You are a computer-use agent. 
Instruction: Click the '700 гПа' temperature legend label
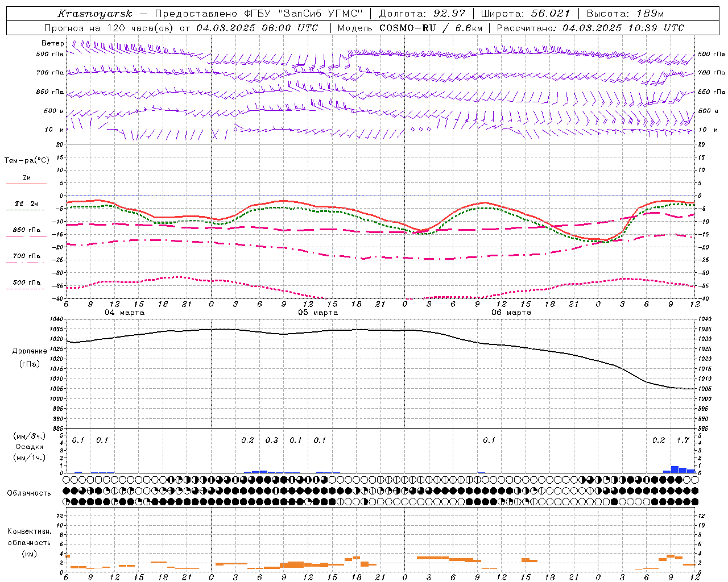pos(27,256)
